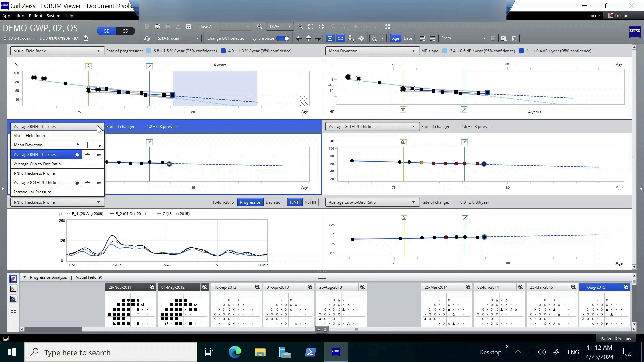This screenshot has height=362, width=644.
Task: Switch to OS eye
Action: (125, 31)
